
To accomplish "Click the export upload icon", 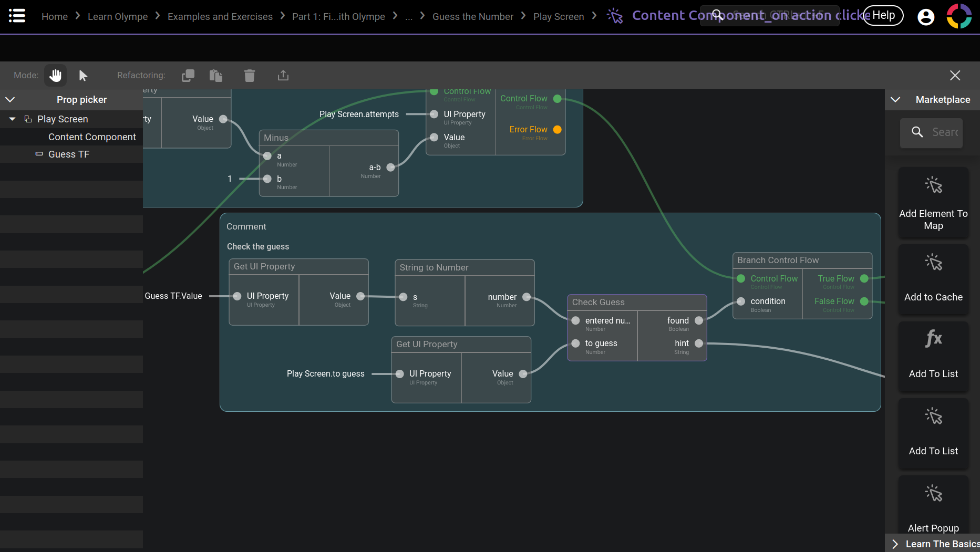I will (283, 76).
